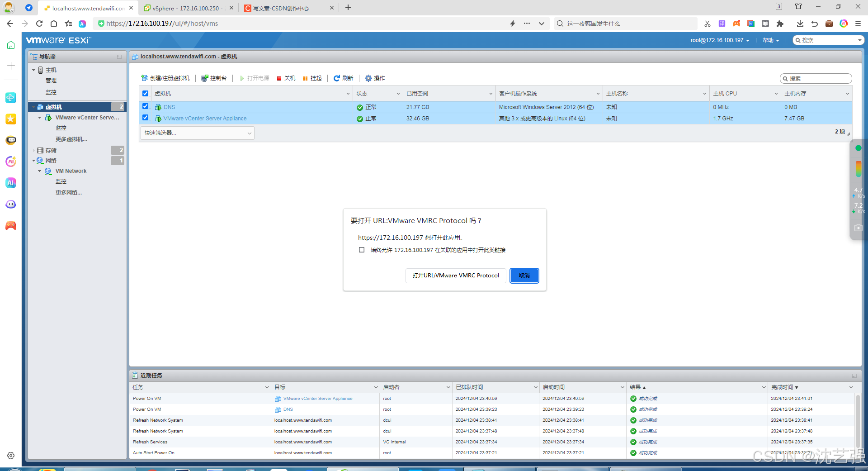This screenshot has height=471, width=868.
Task: Open the sidebar yellow star favorites icon
Action: [11, 119]
